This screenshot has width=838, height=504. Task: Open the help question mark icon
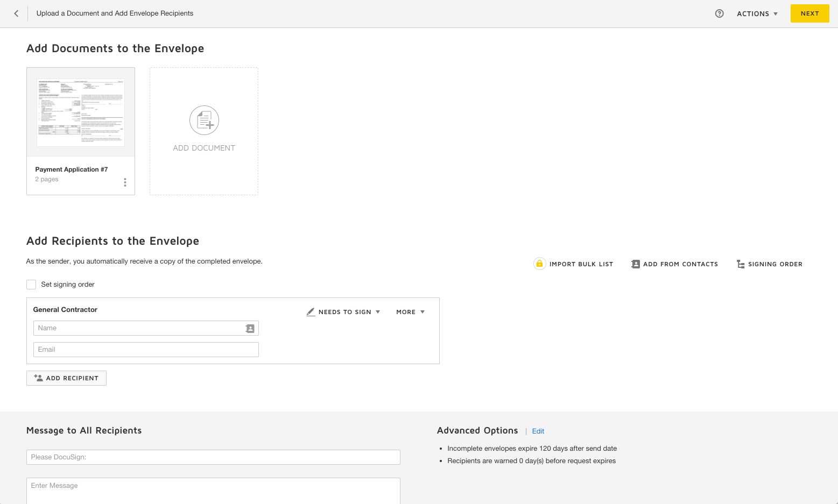click(719, 13)
